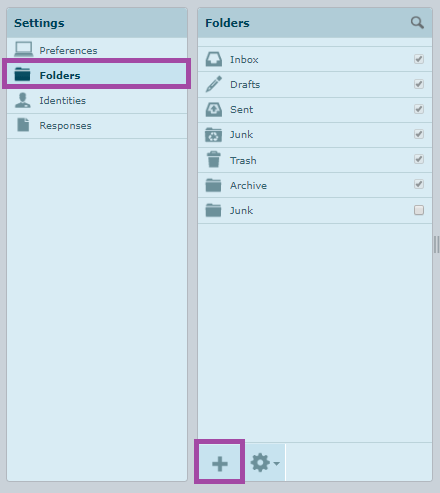Select the Sent folder row label
This screenshot has width=440, height=493.
[242, 110]
